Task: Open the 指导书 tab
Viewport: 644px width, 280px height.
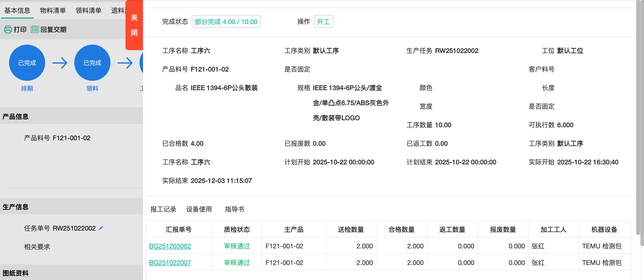Action: [x=234, y=209]
